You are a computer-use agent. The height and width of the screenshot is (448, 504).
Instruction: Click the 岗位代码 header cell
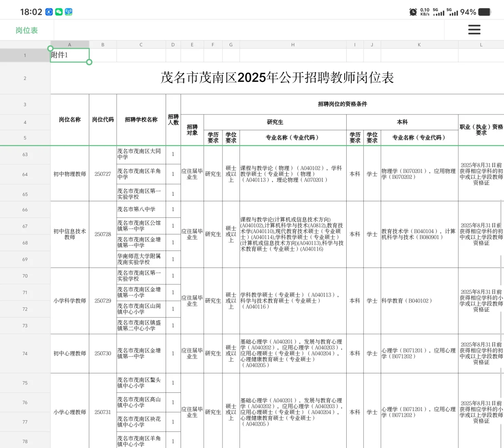[x=103, y=119]
